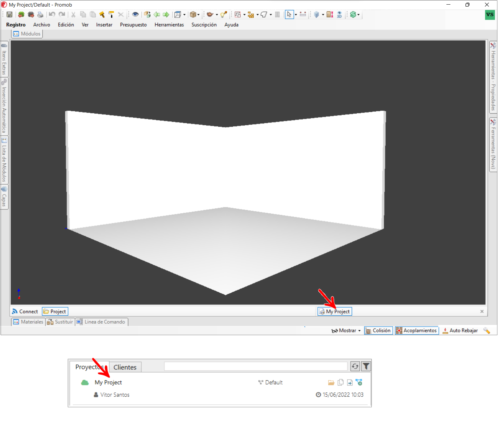The image size is (504, 426).
Task: Open the Registro menu
Action: pos(16,25)
